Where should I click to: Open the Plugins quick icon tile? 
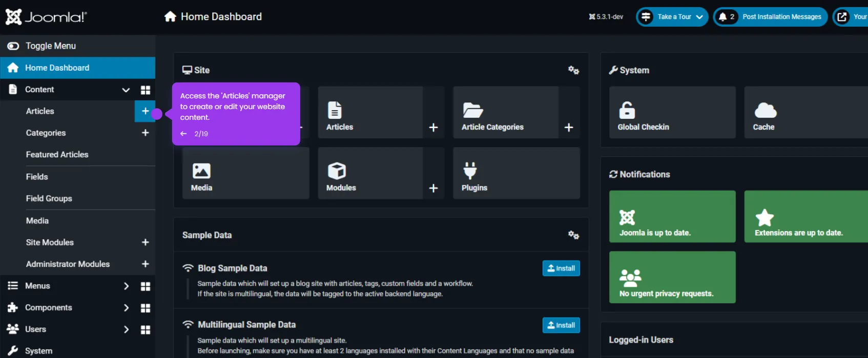click(x=516, y=173)
